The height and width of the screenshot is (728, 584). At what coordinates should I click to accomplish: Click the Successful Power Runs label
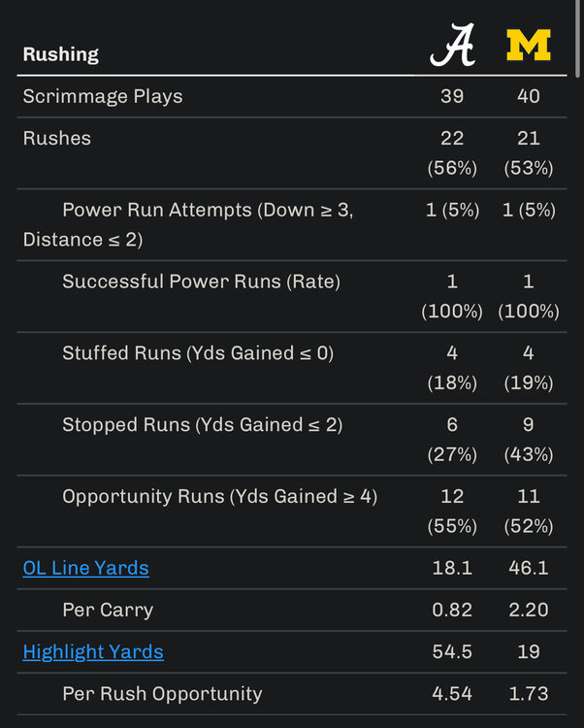(201, 281)
